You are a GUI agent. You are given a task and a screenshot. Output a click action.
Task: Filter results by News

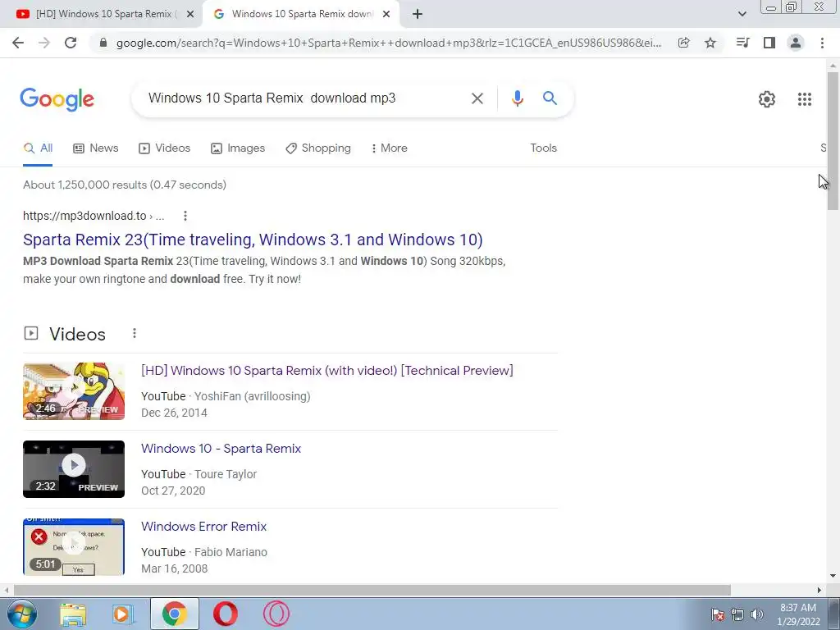click(x=96, y=148)
